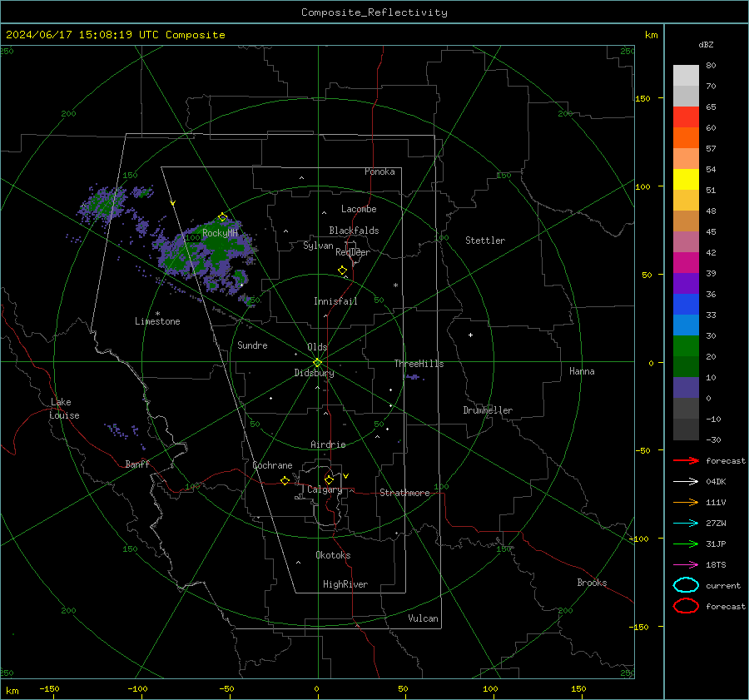Click the Innisfail town label
This screenshot has width=749, height=700.
pos(335,301)
